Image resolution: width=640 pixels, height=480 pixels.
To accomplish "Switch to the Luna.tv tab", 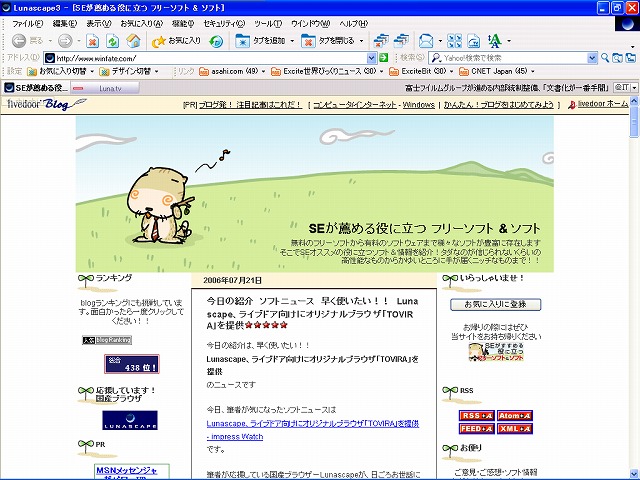I will point(105,88).
